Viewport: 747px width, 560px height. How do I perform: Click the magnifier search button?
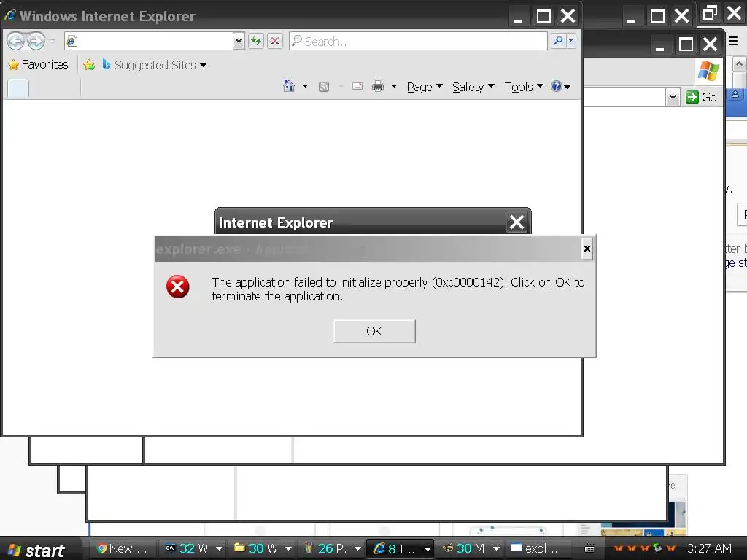(558, 41)
